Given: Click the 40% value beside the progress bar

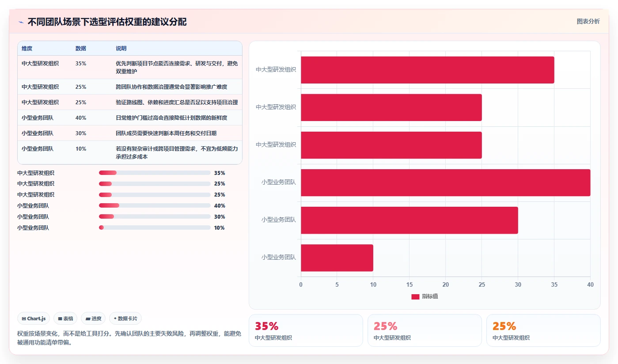Looking at the screenshot, I should click(220, 206).
